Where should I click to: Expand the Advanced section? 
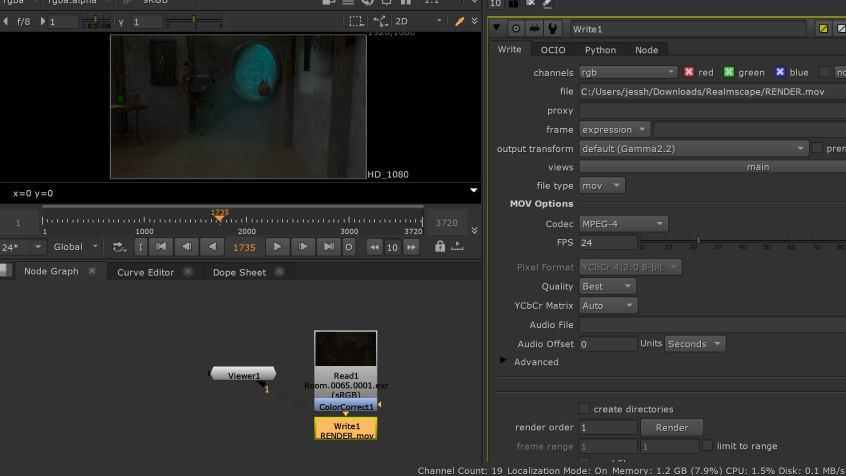tap(503, 361)
